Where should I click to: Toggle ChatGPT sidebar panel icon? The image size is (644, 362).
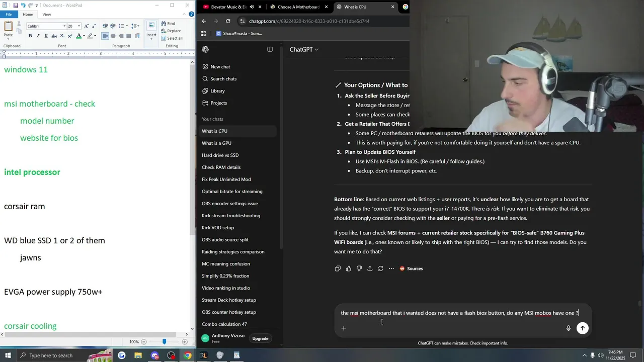(270, 49)
